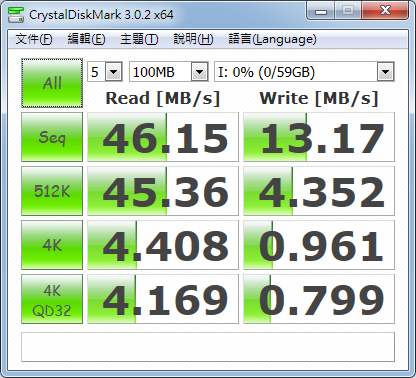This screenshot has height=378, width=416.
Task: Select the Seq read result 46.15
Action: click(163, 137)
